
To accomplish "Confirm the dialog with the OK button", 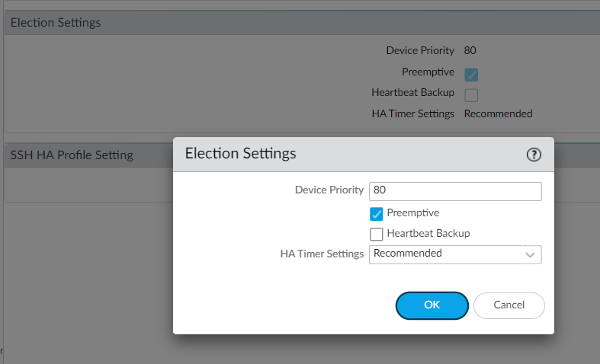I will click(432, 305).
